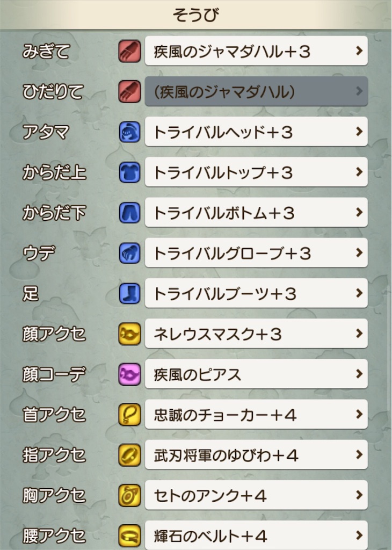Click the pants icon beside トライバルボトム＋3
The width and height of the screenshot is (392, 550).
[129, 213]
